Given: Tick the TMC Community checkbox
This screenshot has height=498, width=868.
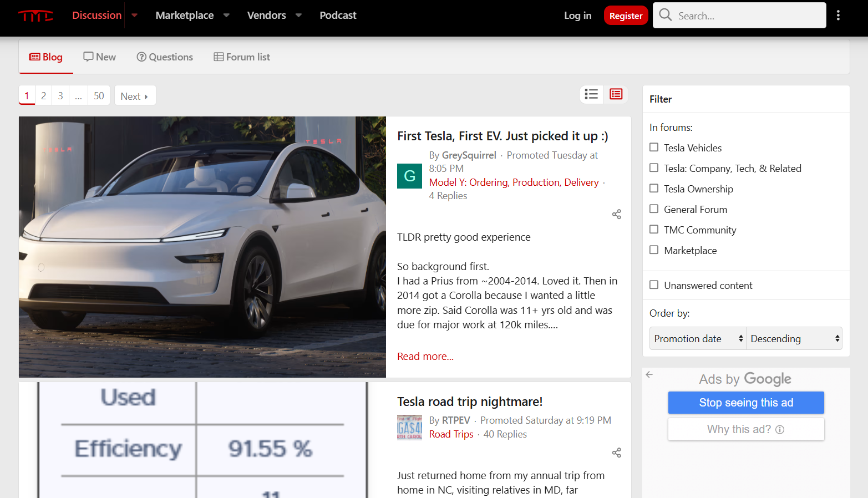Looking at the screenshot, I should (x=654, y=229).
